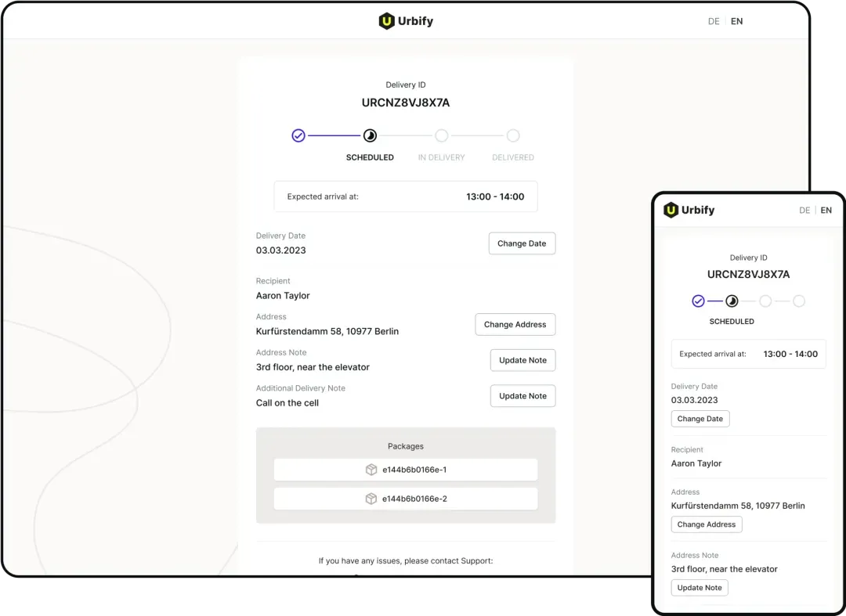
Task: Click the Urbify hexagon logo in mobile header
Action: coord(671,210)
